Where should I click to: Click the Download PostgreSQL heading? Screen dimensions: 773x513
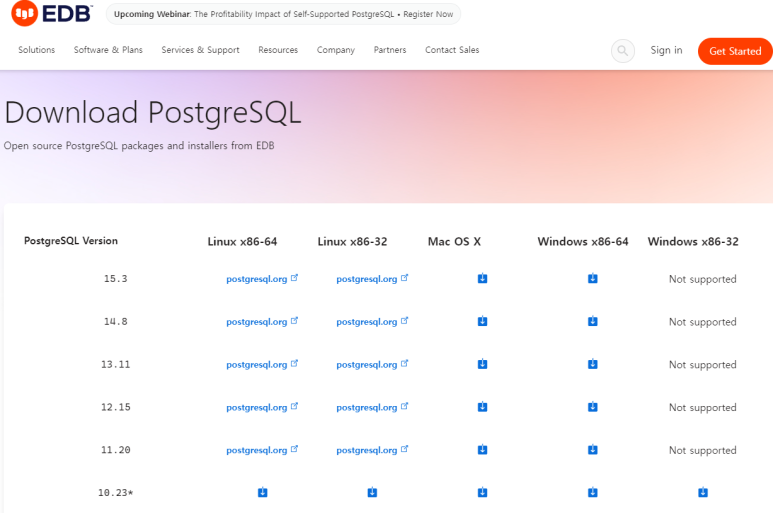click(x=152, y=113)
